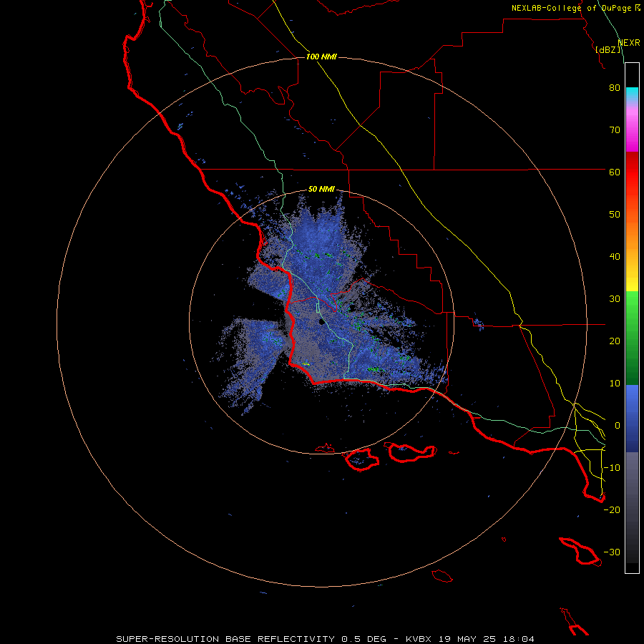Click the Super-Resolution Base Reflectivity title text
Screen dimensions: 644x644
(226, 639)
